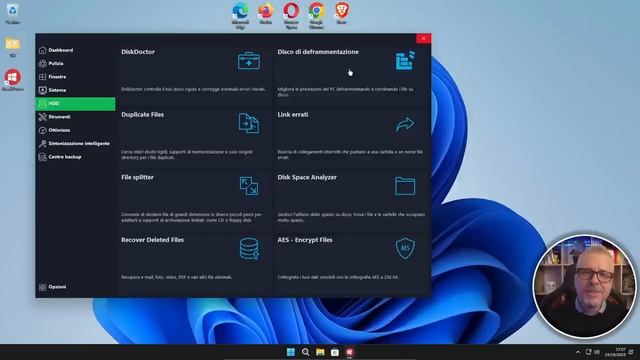Click the Opzioni gear icon
This screenshot has width=640, height=360.
42,287
